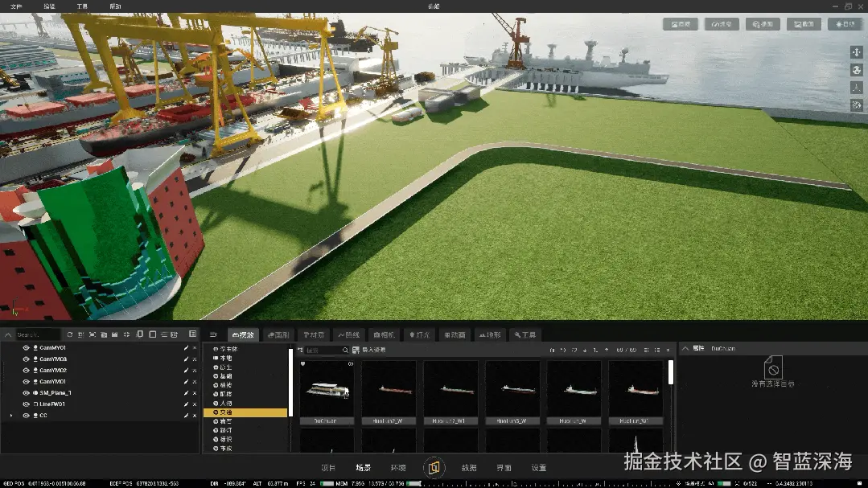Click the center logo icon in bottom navigation

click(x=434, y=468)
